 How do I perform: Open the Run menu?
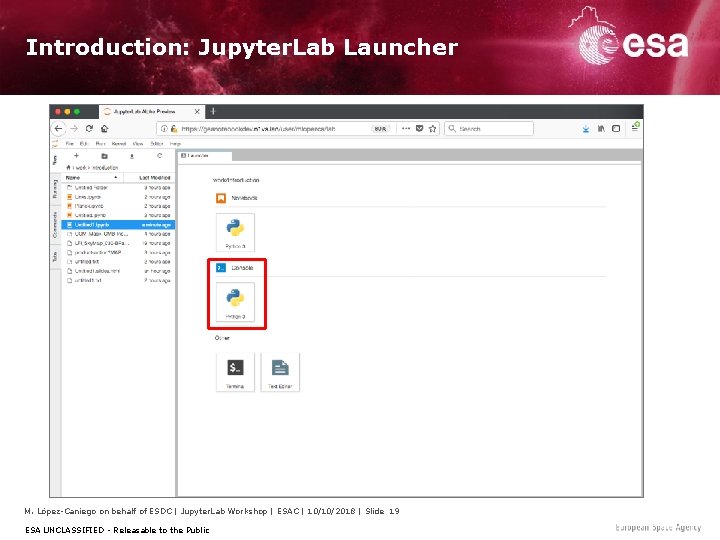tap(100, 144)
